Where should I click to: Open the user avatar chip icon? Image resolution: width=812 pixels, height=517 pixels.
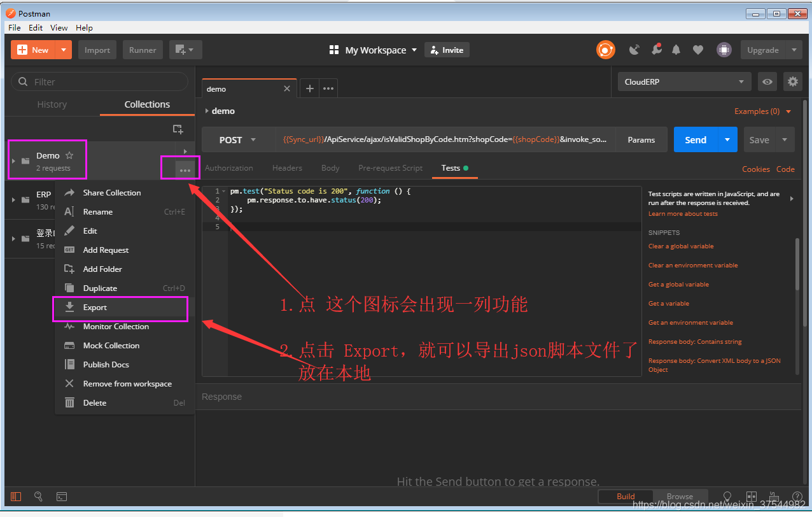tap(723, 50)
